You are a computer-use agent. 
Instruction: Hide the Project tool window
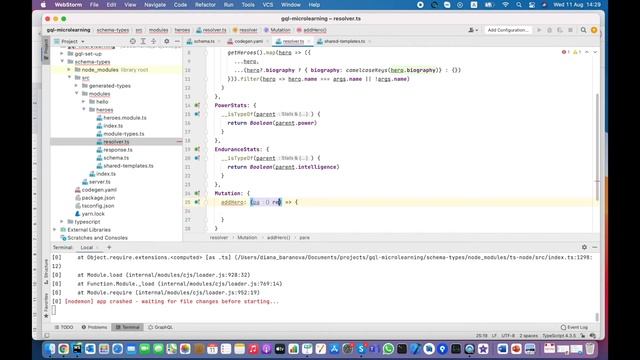tap(177, 41)
